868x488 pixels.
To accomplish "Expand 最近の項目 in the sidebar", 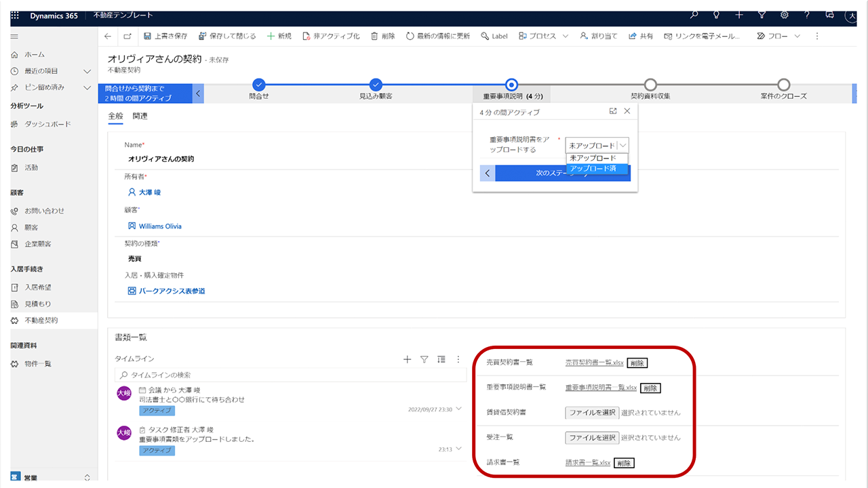I will [87, 71].
